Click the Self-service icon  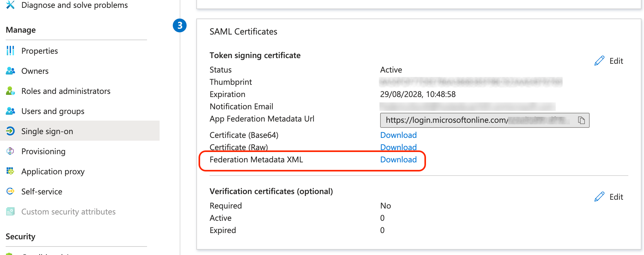[x=10, y=191]
